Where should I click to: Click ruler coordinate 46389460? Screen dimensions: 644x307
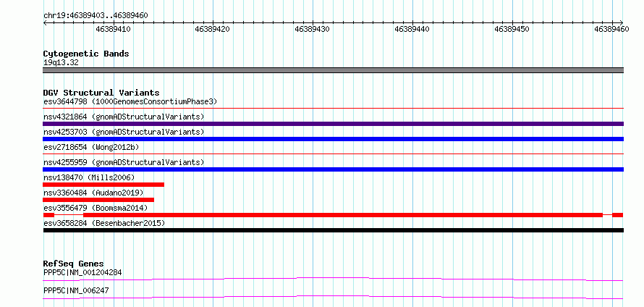coord(611,29)
